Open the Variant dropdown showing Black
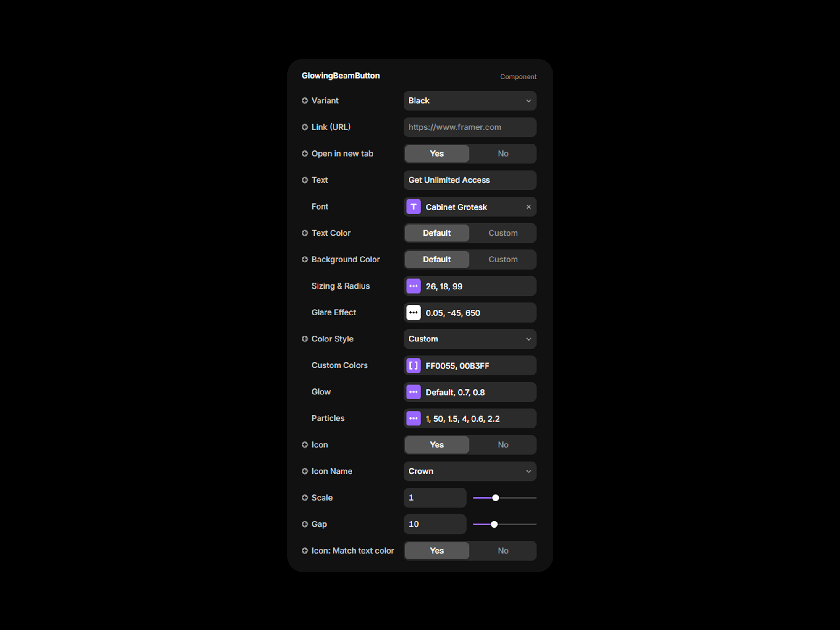 pos(470,101)
